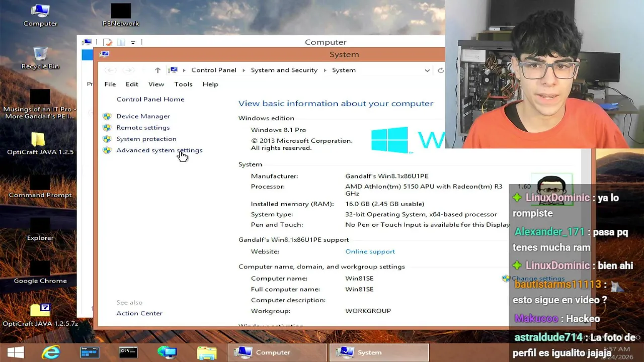
Task: Click the System and Security breadcrumb
Action: (x=284, y=70)
